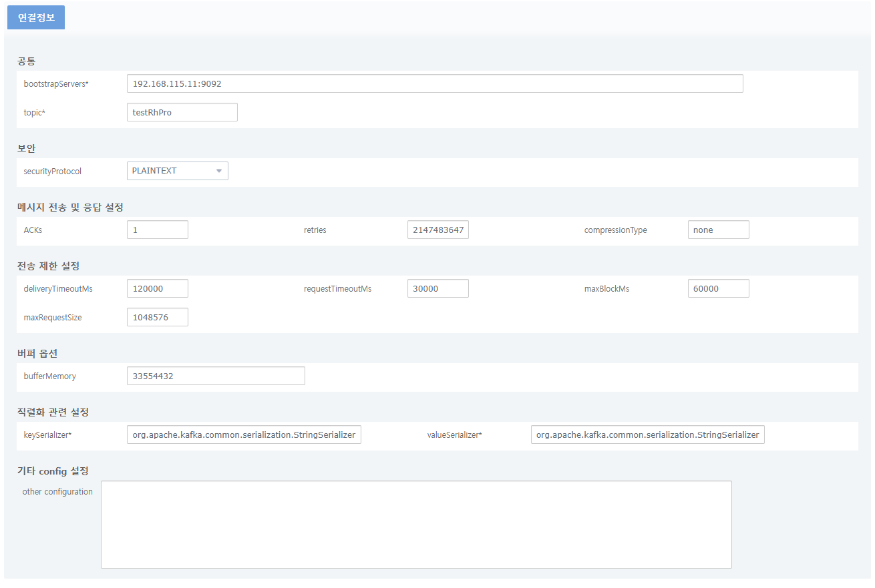Image resolution: width=875 pixels, height=588 pixels.
Task: Click the ACKs value field
Action: click(157, 229)
